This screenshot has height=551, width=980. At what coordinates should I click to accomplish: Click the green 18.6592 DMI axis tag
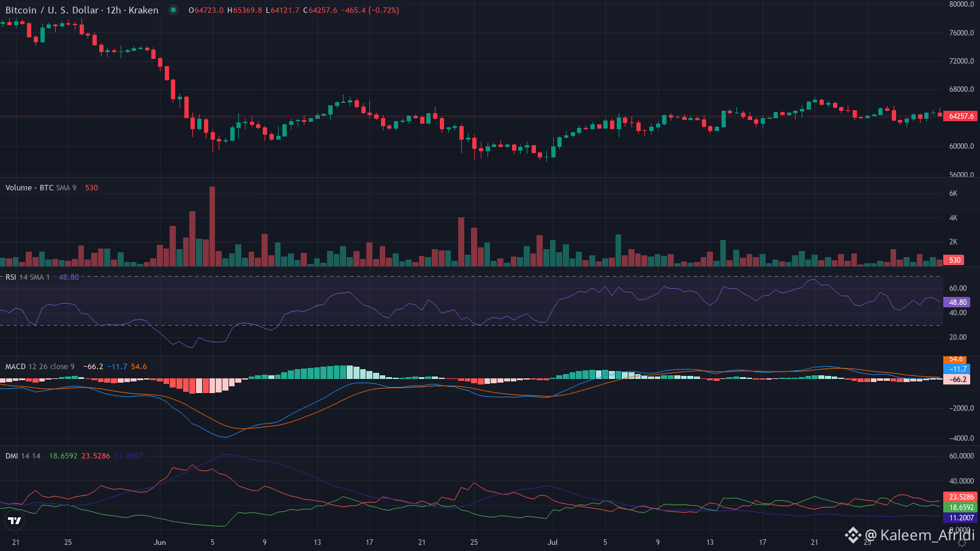pyautogui.click(x=960, y=508)
